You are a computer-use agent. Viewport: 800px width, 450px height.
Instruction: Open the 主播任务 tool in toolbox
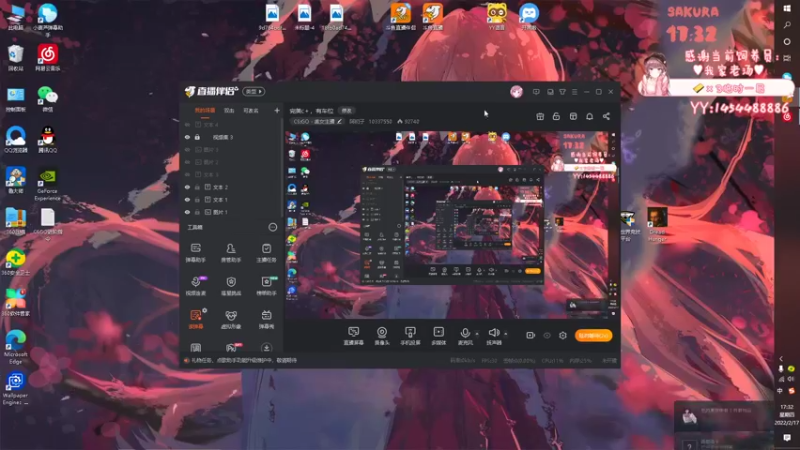click(266, 252)
